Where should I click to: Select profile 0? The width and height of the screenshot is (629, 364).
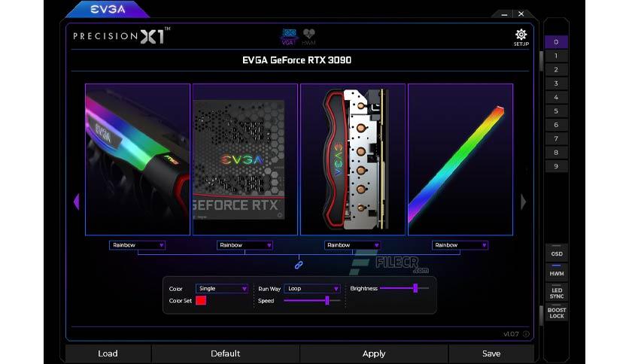click(x=556, y=42)
